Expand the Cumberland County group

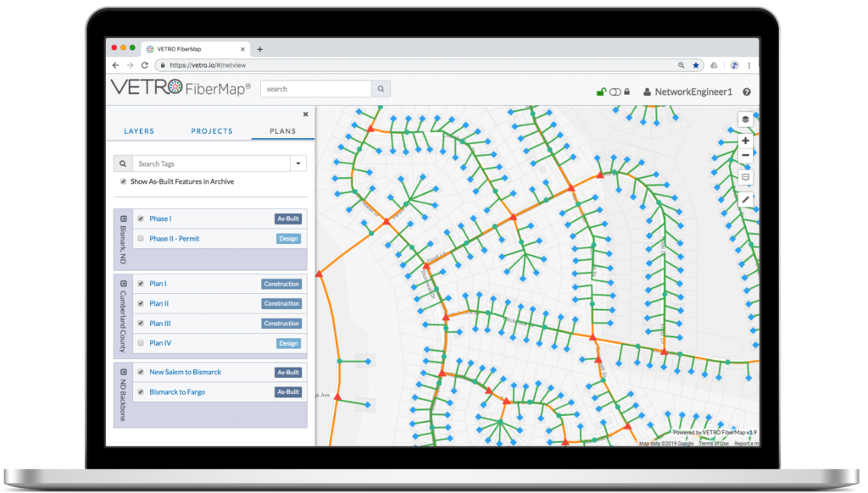coord(124,284)
